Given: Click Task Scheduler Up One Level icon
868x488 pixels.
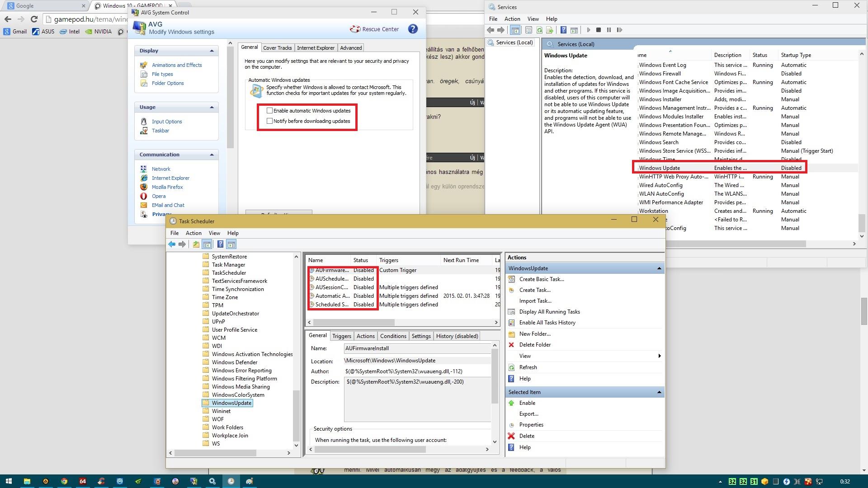Looking at the screenshot, I should click(x=196, y=244).
